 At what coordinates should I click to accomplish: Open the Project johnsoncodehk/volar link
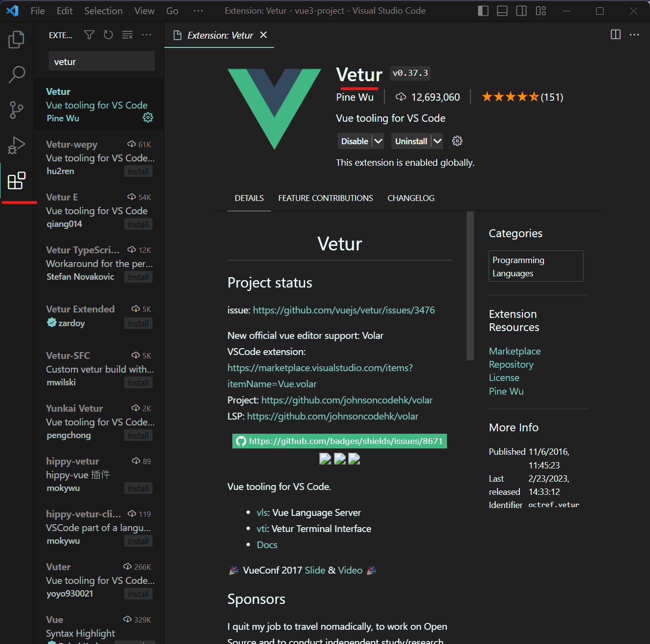347,400
